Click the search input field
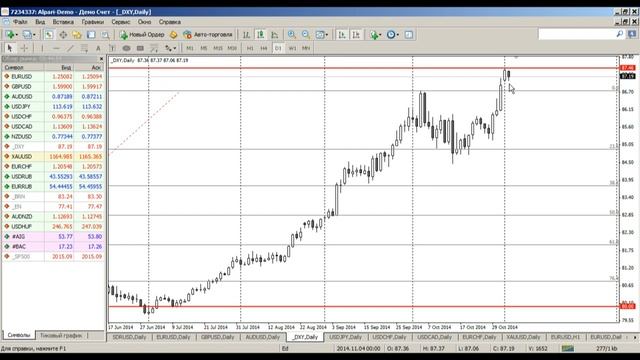 (x=576, y=34)
